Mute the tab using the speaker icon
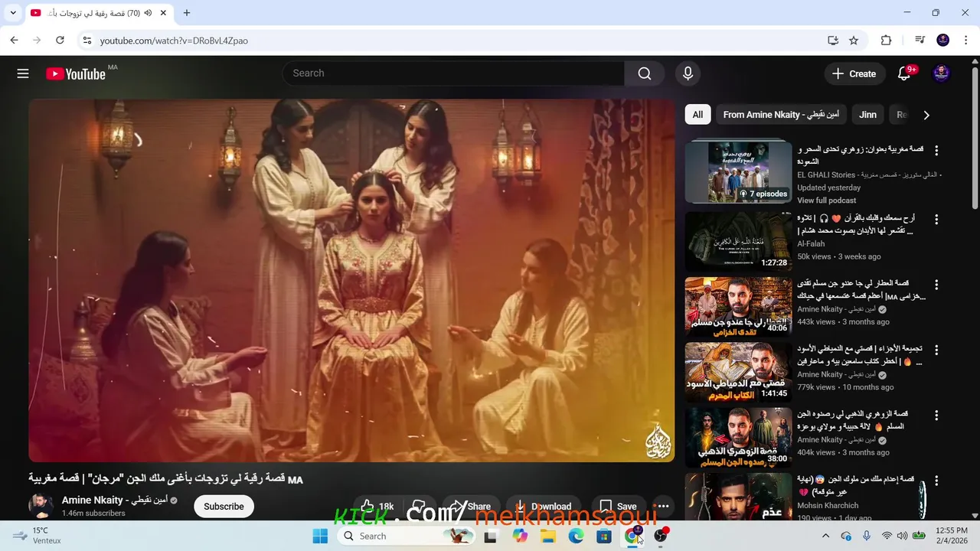Screen dimensions: 980x551 coord(148,13)
